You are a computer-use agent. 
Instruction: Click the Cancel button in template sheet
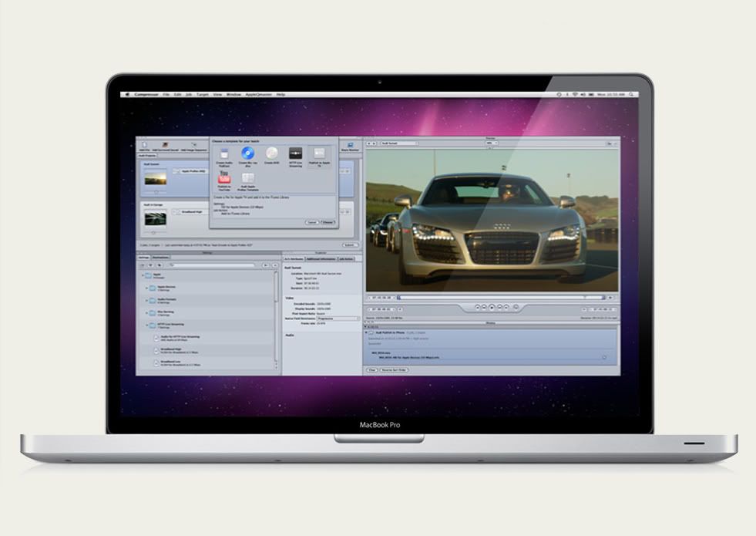point(312,222)
